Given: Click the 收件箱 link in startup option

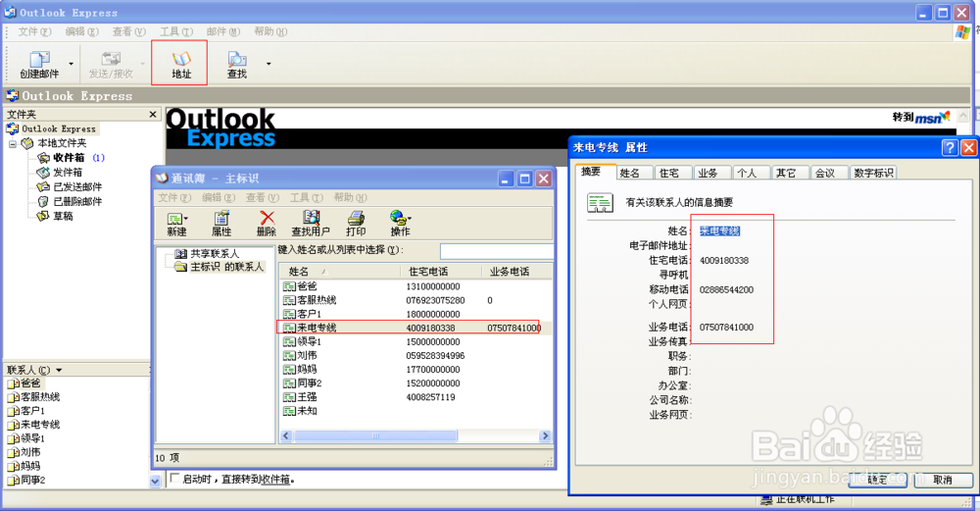Looking at the screenshot, I should pyautogui.click(x=274, y=479).
